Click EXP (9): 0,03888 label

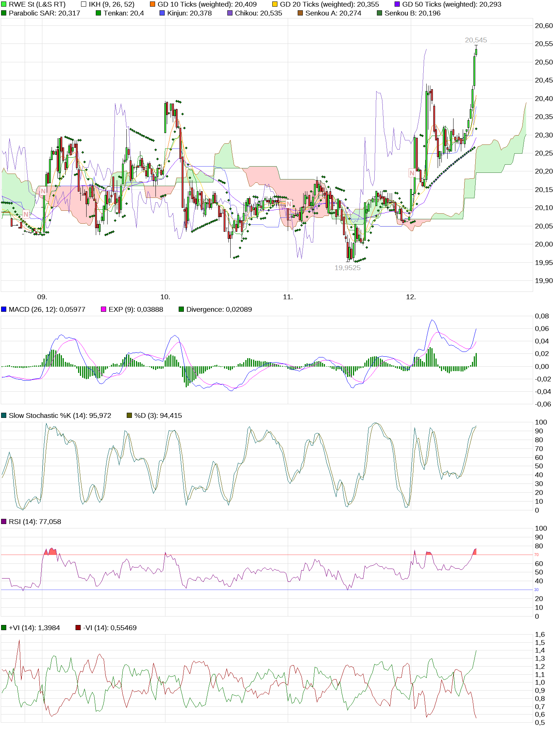tap(136, 310)
